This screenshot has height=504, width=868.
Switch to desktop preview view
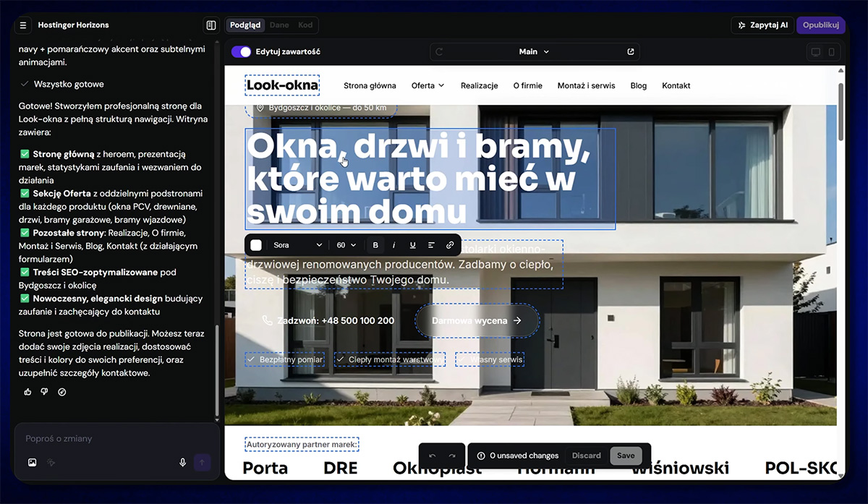point(816,52)
